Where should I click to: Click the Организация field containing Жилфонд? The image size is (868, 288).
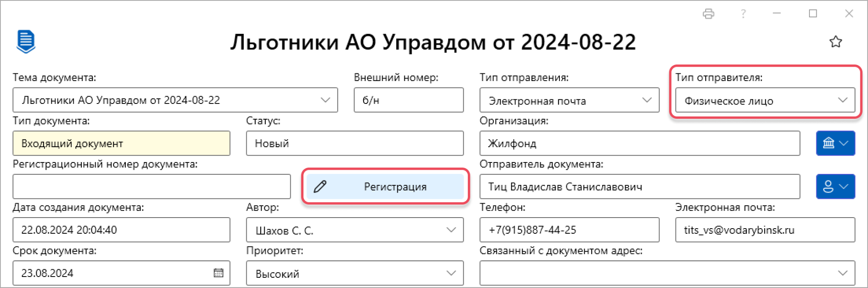[640, 143]
